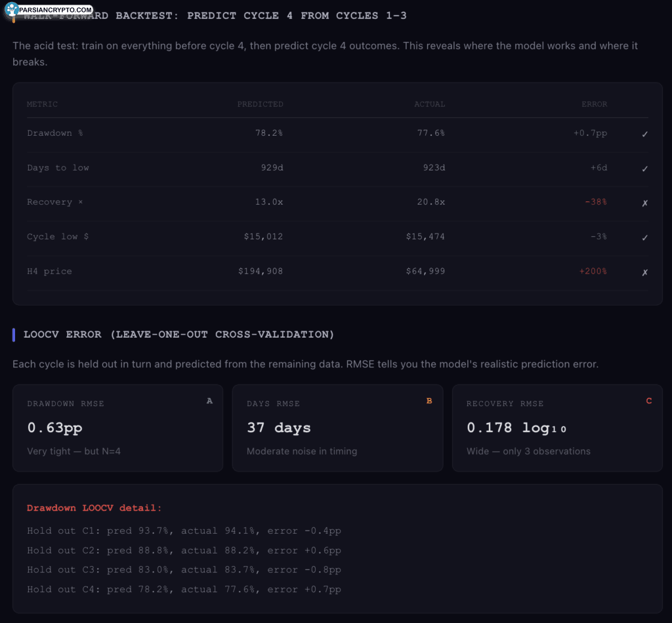Select the ERROR column header
672x623 pixels.
click(594, 104)
